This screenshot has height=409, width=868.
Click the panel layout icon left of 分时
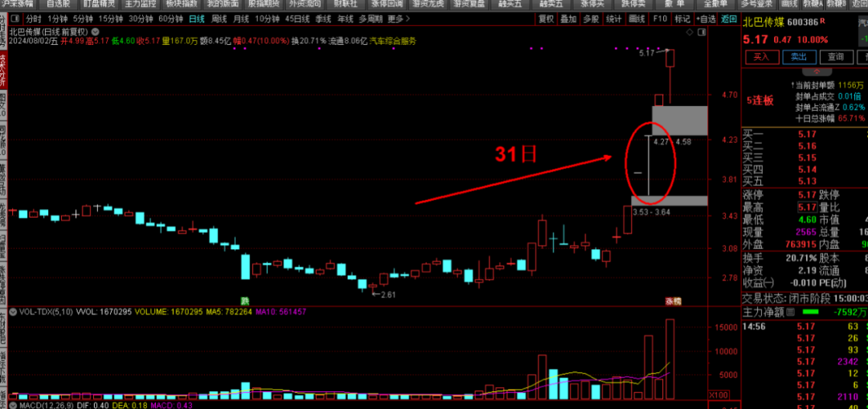14,18
